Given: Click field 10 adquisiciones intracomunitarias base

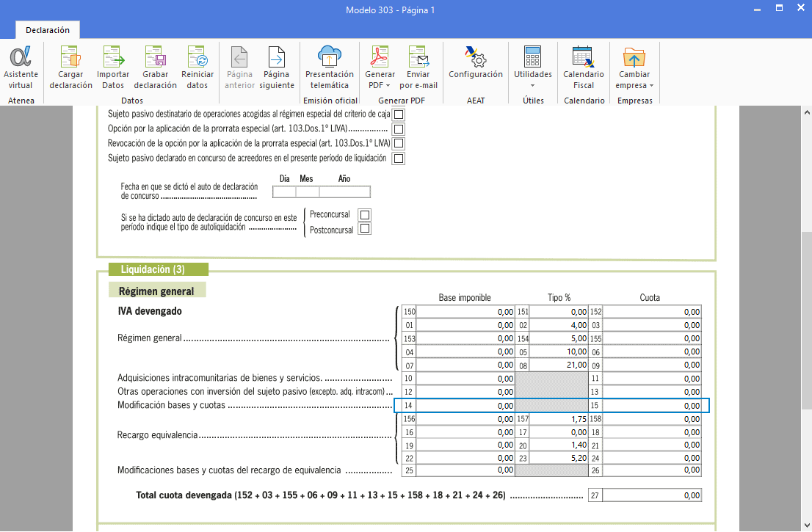Looking at the screenshot, I should click(x=465, y=379).
